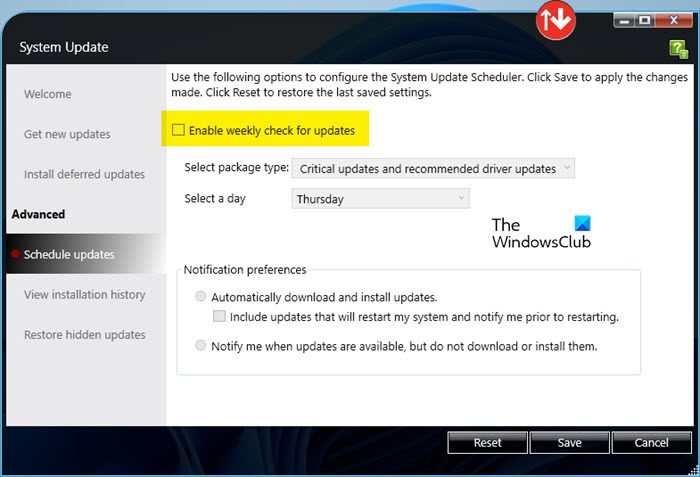Minimize the System Update window
The width and height of the screenshot is (700, 477).
pyautogui.click(x=624, y=21)
